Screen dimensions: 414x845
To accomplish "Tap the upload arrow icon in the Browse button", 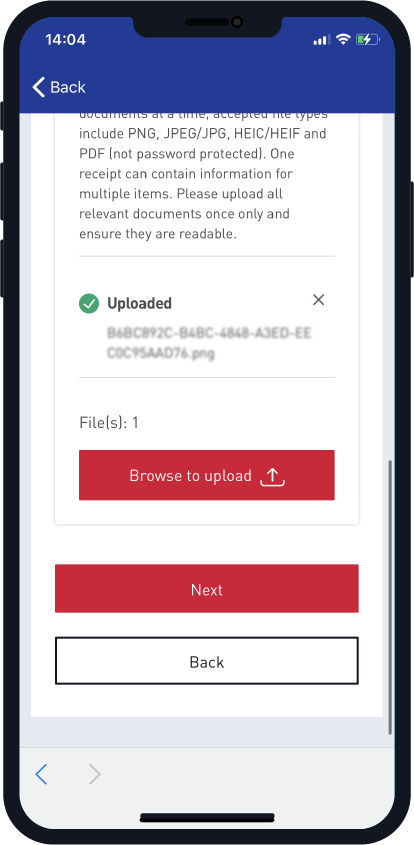I will [272, 477].
